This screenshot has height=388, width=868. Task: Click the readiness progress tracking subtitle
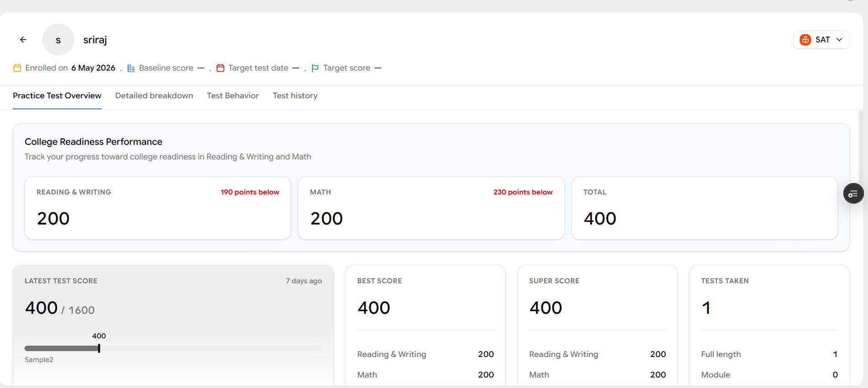point(168,157)
